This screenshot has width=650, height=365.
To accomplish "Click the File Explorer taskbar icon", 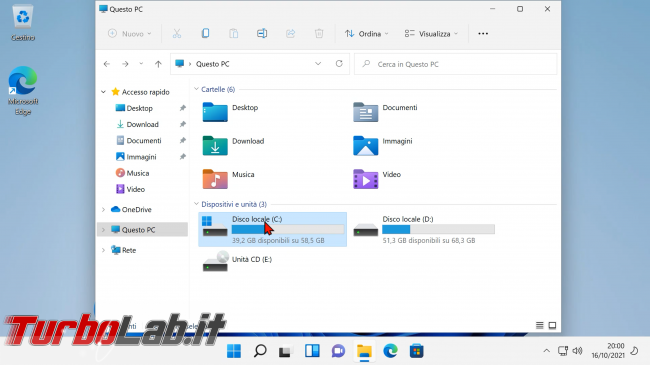I will pos(364,351).
